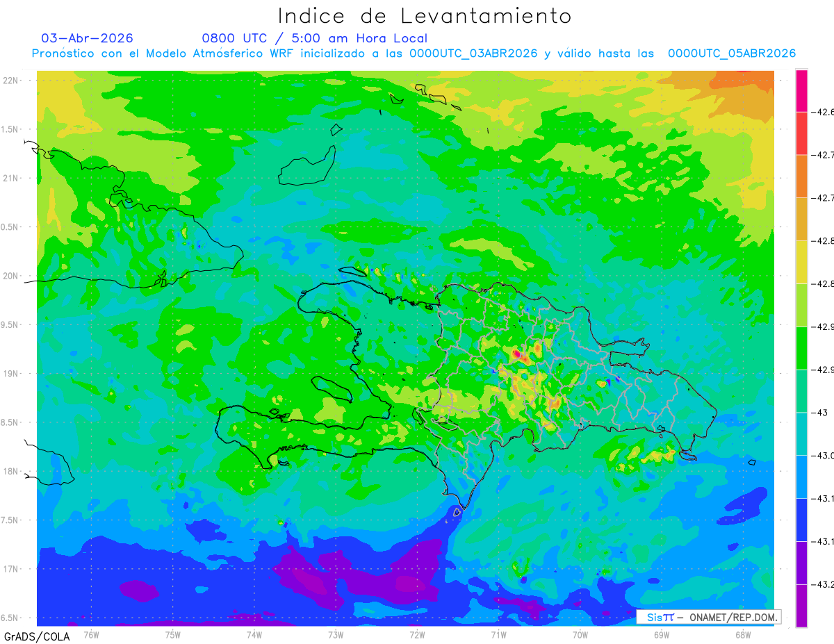
Task: Click the 19N latitude axis label
Action: [11, 374]
